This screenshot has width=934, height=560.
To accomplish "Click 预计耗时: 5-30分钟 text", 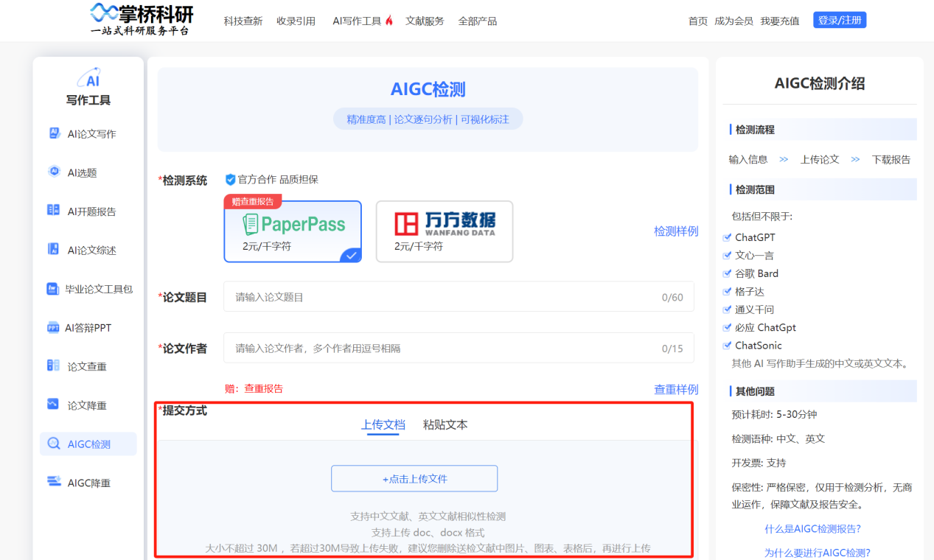I will (x=774, y=414).
